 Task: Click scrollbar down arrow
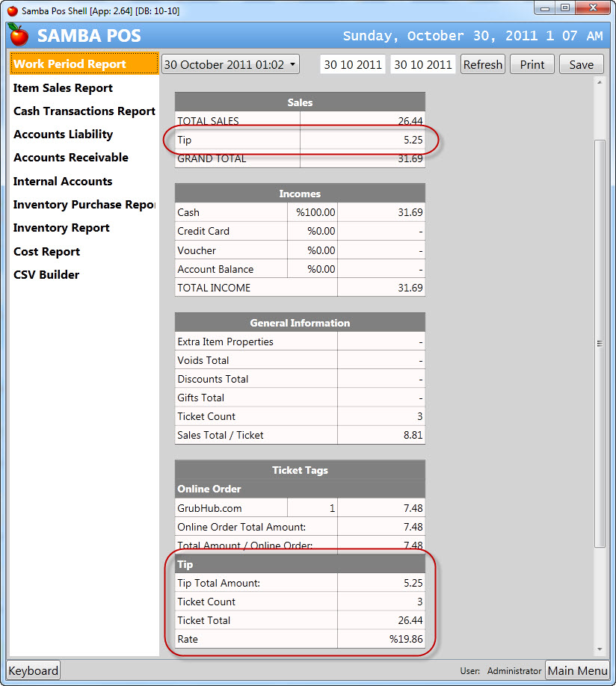(600, 649)
